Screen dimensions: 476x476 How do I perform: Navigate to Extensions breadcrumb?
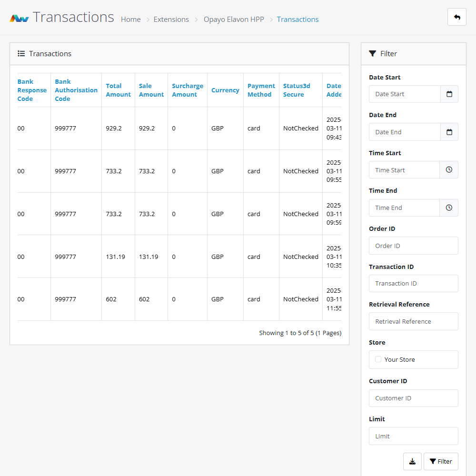pyautogui.click(x=171, y=20)
